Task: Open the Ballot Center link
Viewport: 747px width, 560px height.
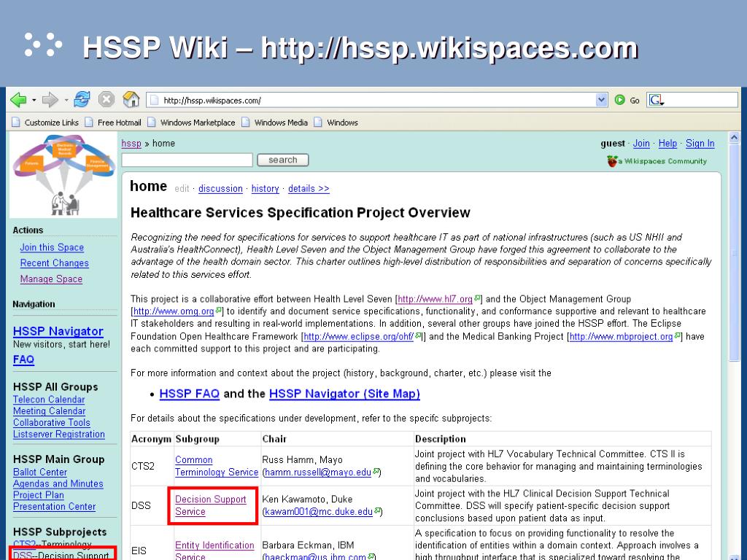Action: click(x=40, y=472)
